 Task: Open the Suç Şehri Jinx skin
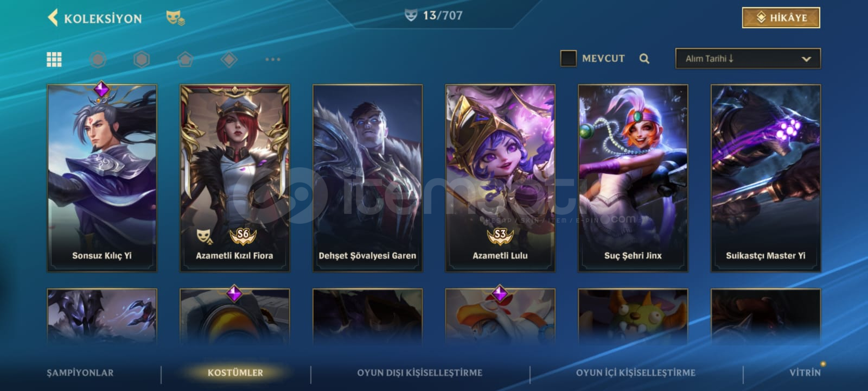tap(633, 178)
